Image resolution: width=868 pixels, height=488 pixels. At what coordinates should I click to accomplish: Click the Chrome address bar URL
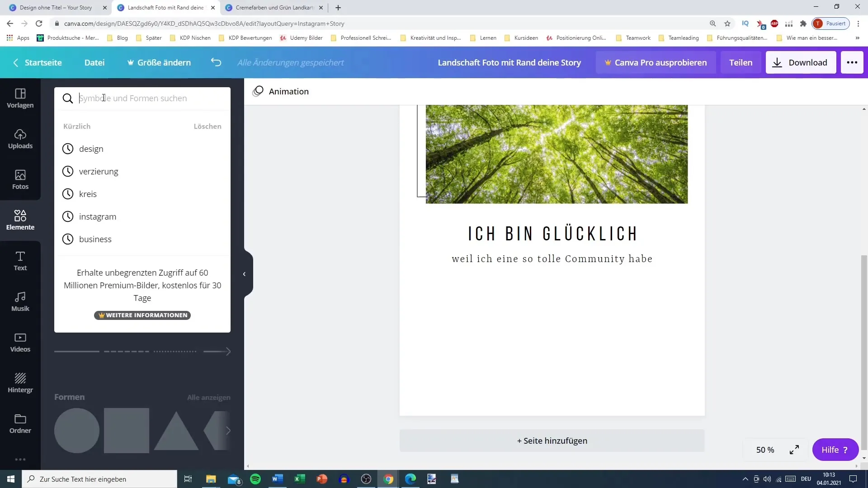click(x=204, y=23)
